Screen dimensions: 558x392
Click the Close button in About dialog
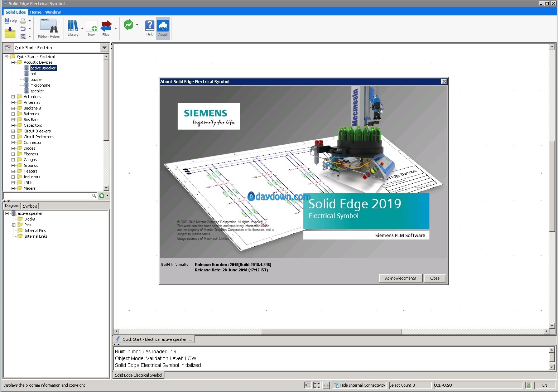click(x=435, y=278)
